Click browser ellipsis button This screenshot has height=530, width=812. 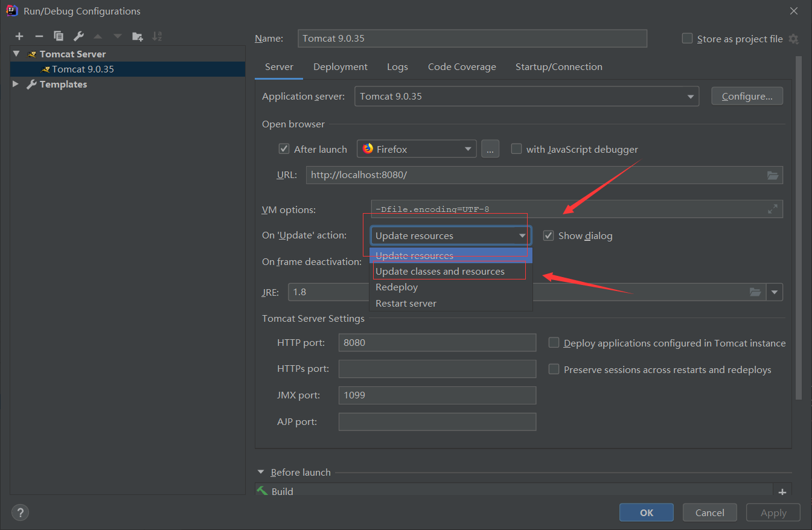click(490, 148)
